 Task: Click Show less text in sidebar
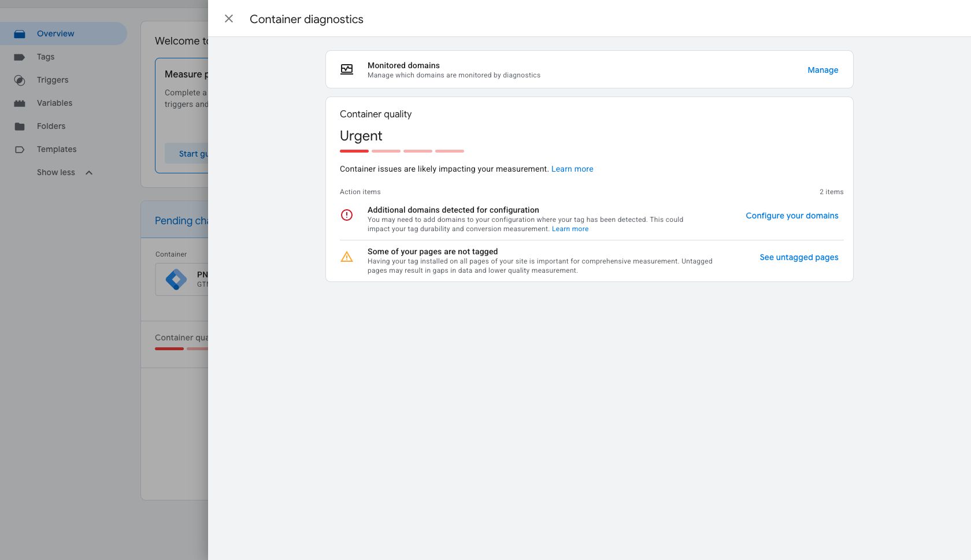click(56, 172)
